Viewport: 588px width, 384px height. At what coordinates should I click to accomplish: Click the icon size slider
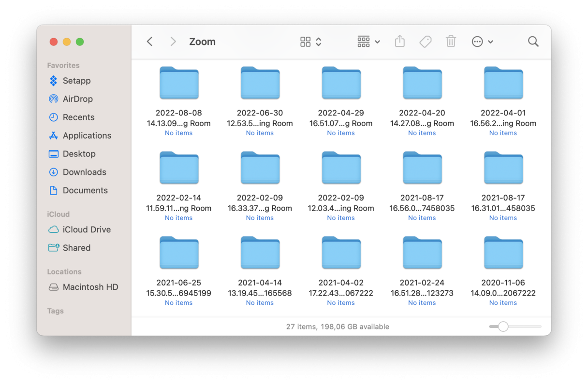[515, 327]
